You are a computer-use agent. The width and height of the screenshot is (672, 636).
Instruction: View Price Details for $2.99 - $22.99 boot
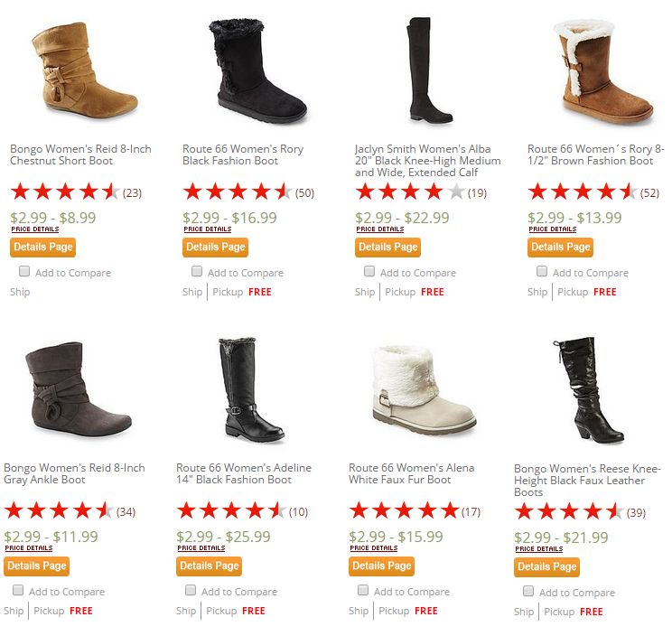[380, 229]
